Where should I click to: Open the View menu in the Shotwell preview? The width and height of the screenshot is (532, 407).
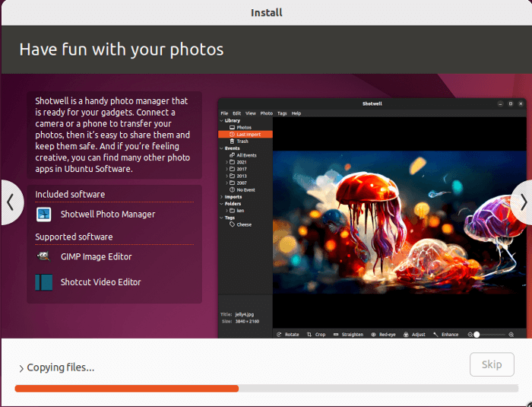tap(251, 113)
